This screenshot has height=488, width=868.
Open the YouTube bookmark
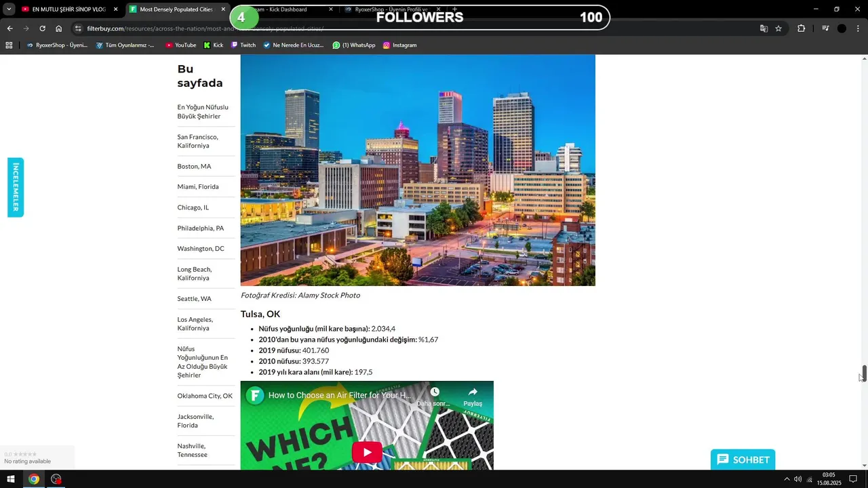click(180, 45)
